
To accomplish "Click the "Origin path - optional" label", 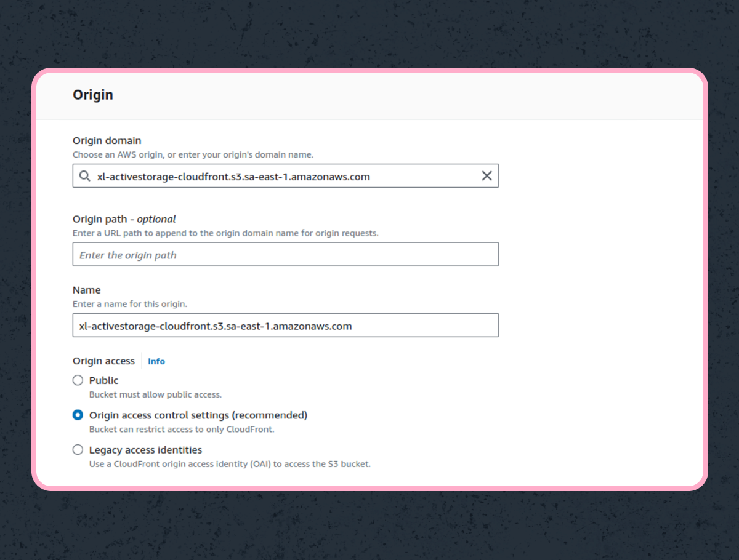I will click(124, 219).
